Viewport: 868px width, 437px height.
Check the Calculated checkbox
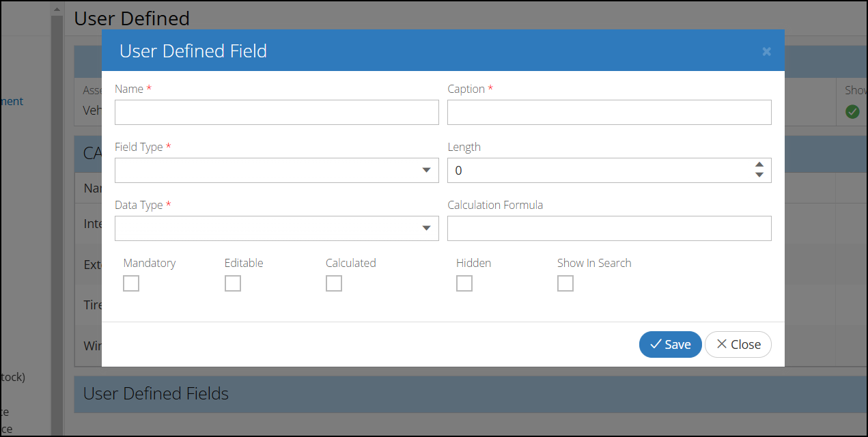coord(334,283)
